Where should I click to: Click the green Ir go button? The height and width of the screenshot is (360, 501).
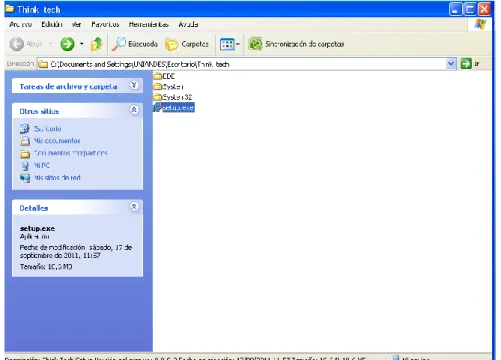[466, 63]
